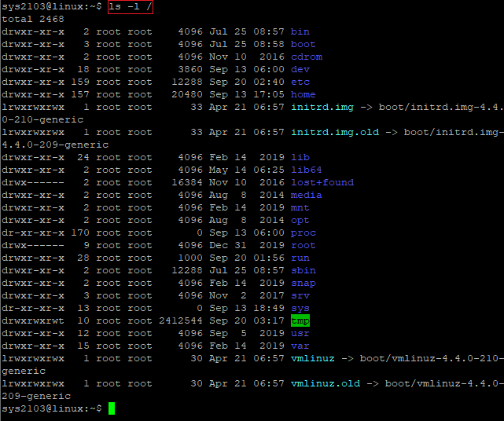Image resolution: width=504 pixels, height=421 pixels.
Task: Click the date "May 14" on lib64 row
Action: coord(228,170)
